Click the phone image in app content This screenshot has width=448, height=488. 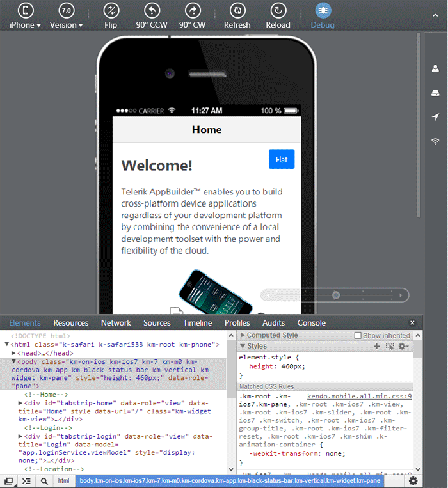[215, 292]
